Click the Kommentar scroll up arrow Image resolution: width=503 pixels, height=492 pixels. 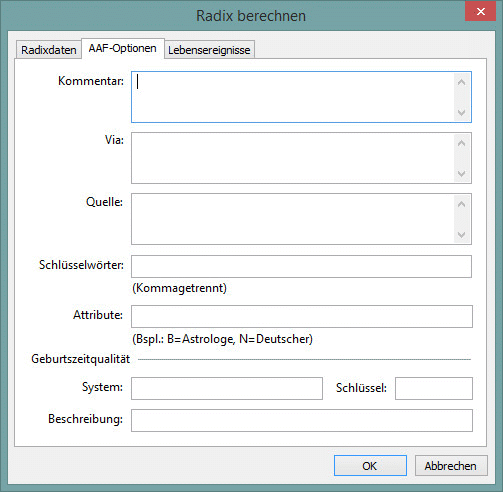[462, 82]
